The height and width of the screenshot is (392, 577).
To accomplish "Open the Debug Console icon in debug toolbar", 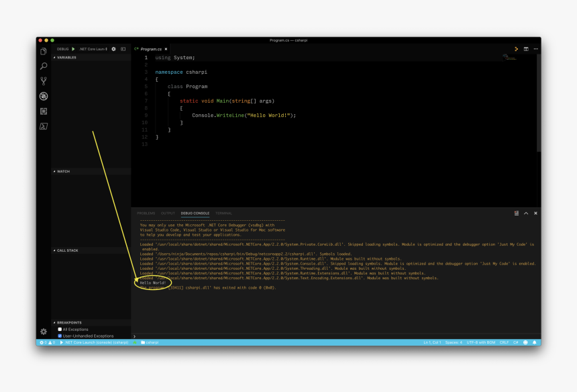I will pos(123,49).
